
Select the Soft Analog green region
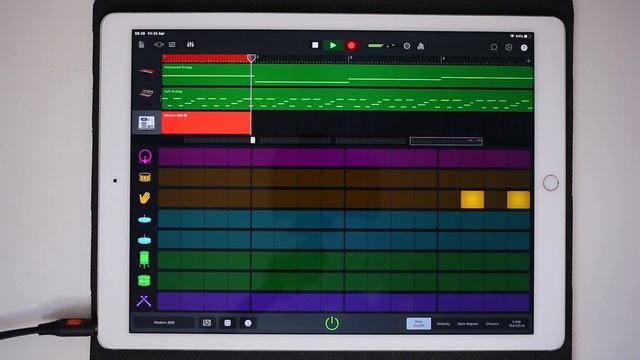(x=347, y=99)
